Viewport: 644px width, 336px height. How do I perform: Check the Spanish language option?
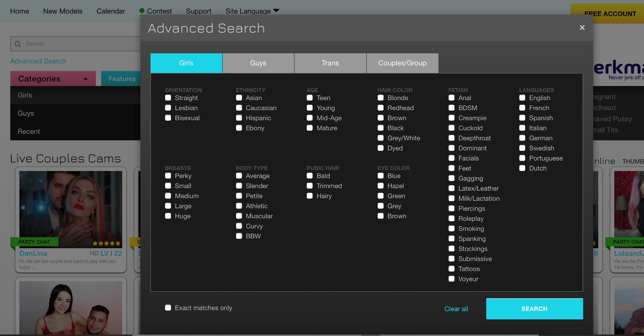tap(522, 118)
